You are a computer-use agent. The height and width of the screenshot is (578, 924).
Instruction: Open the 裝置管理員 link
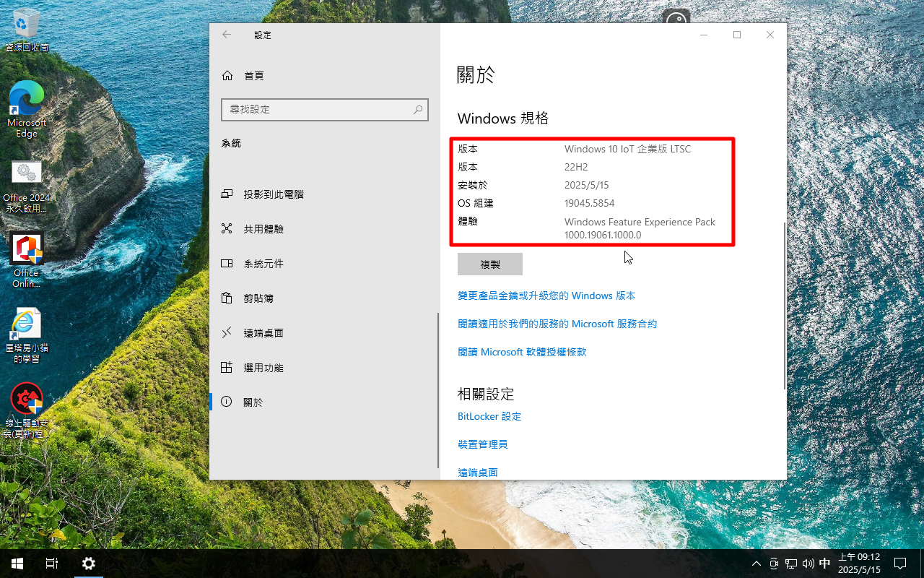click(x=483, y=444)
